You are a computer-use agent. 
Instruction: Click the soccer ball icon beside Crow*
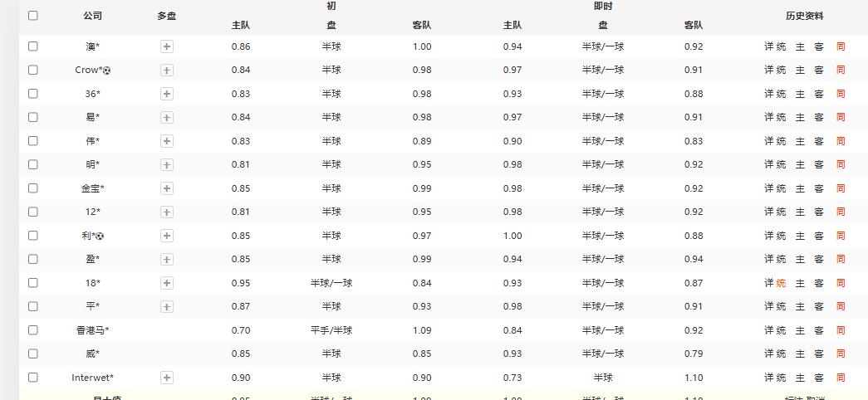click(106, 71)
